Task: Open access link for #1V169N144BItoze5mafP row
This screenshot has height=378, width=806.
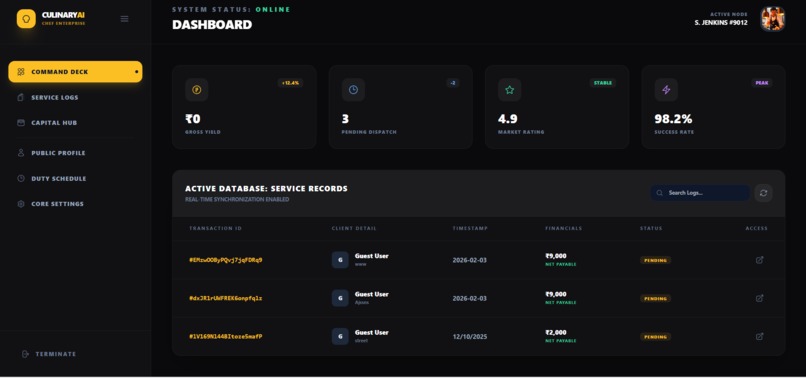Action: pyautogui.click(x=759, y=337)
